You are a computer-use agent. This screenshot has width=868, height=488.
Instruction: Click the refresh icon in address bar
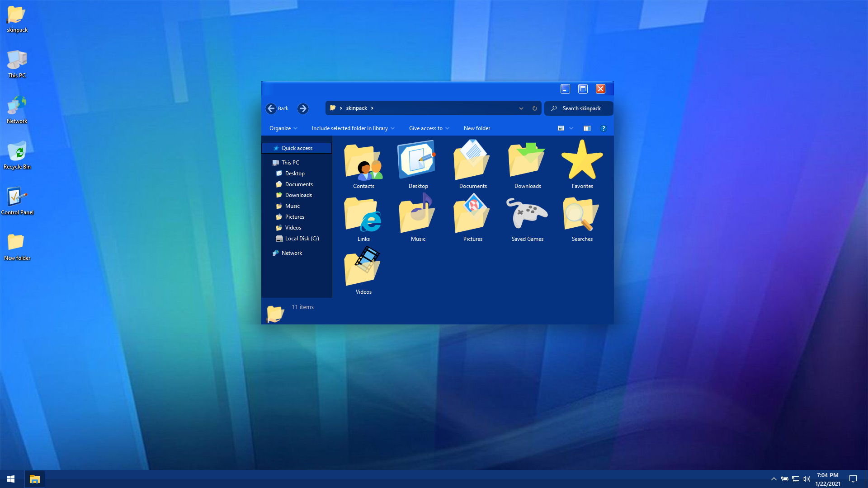534,108
